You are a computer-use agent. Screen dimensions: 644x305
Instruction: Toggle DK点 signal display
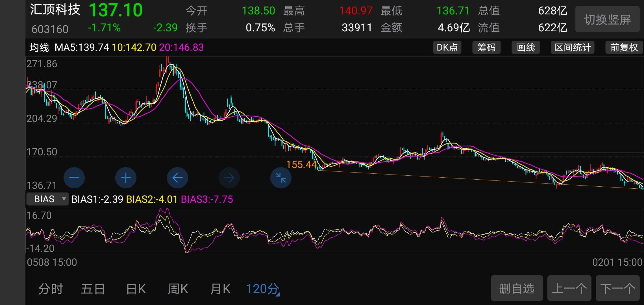pyautogui.click(x=447, y=47)
